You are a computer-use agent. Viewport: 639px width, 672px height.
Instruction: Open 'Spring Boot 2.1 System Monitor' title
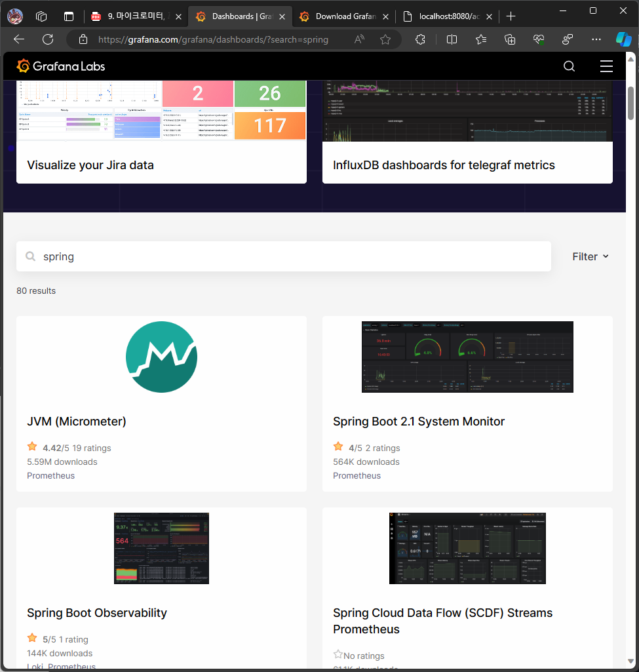pyautogui.click(x=419, y=422)
